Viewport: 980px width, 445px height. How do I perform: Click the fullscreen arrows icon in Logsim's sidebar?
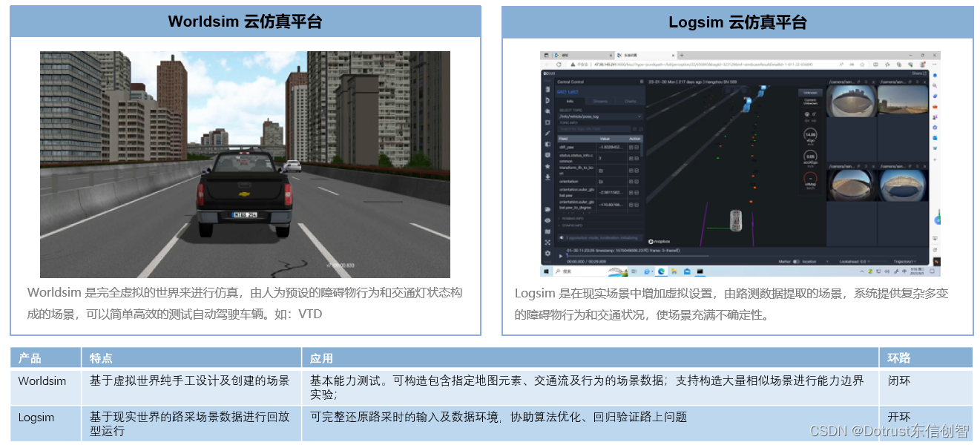pyautogui.click(x=547, y=243)
